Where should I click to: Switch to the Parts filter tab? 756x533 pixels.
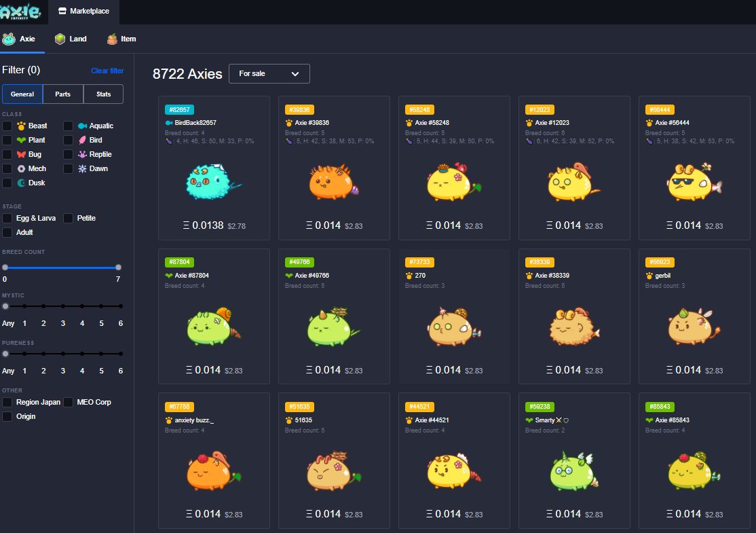coord(63,94)
